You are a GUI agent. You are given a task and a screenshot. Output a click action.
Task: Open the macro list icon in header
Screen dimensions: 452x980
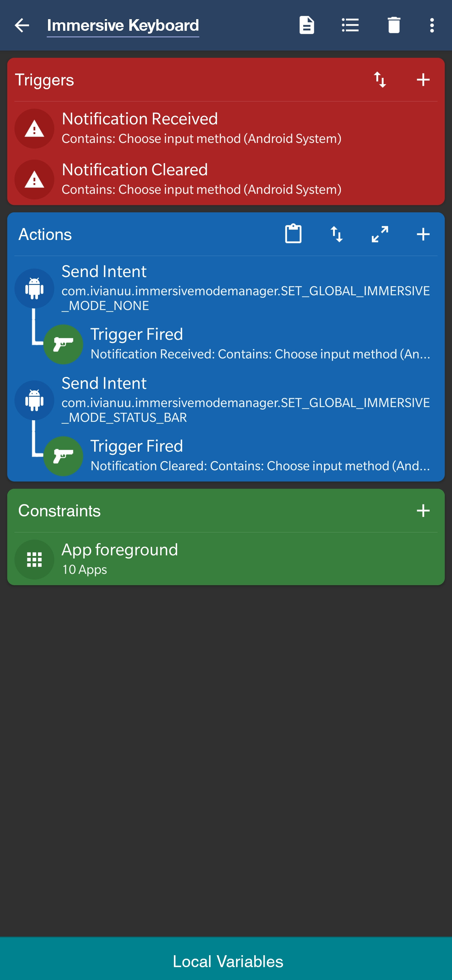tap(350, 25)
